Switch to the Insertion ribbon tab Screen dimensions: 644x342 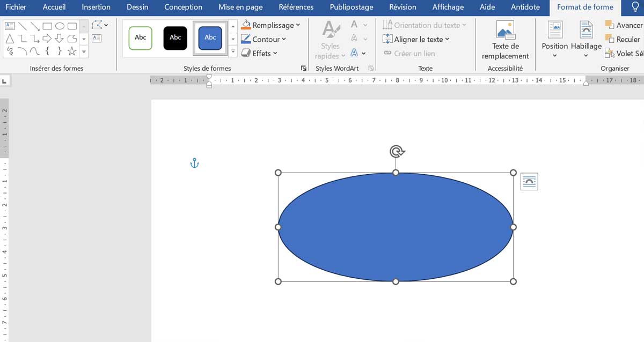[x=96, y=7]
